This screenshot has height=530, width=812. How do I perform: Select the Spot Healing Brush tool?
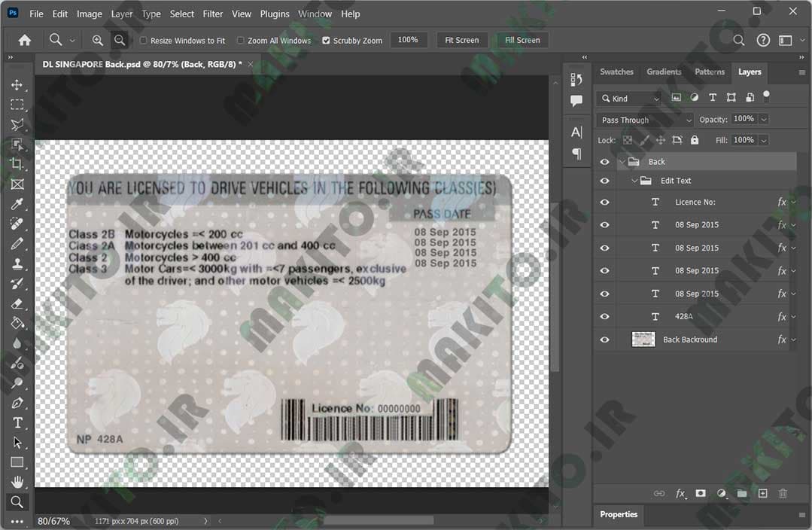pyautogui.click(x=17, y=224)
